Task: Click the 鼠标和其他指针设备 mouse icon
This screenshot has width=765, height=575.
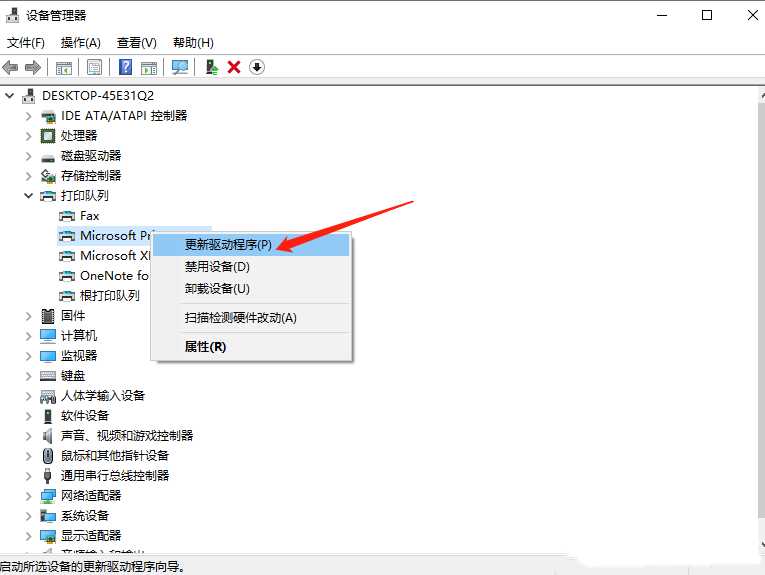Action: [x=48, y=456]
